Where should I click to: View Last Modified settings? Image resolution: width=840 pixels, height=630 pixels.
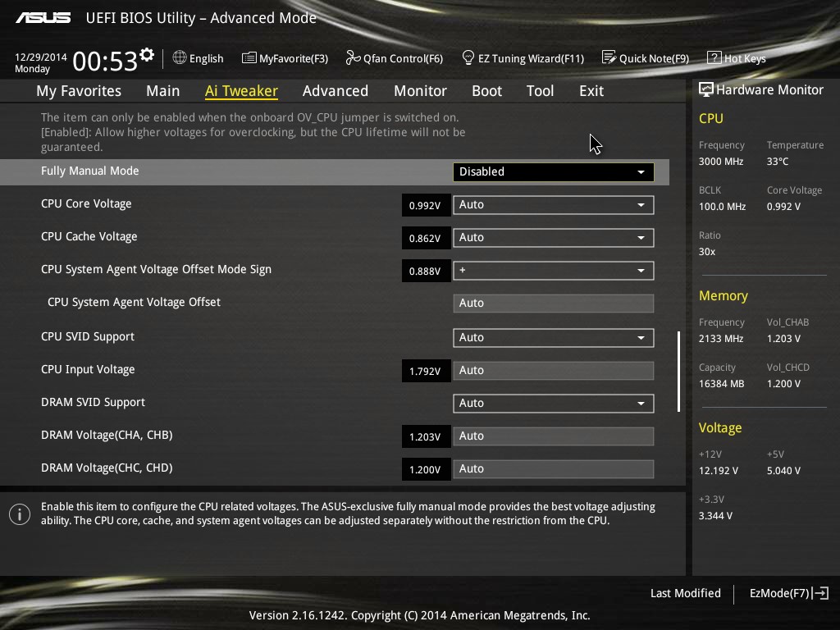685,593
